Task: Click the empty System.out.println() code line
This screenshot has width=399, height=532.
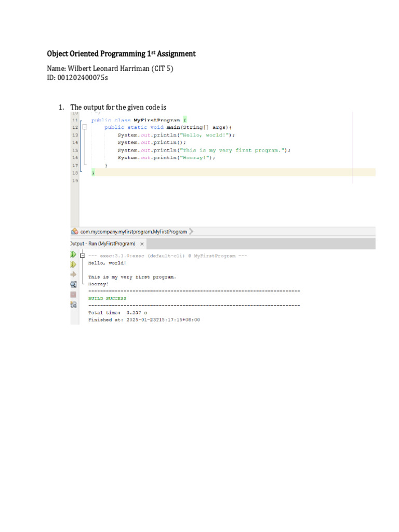Action: [152, 142]
